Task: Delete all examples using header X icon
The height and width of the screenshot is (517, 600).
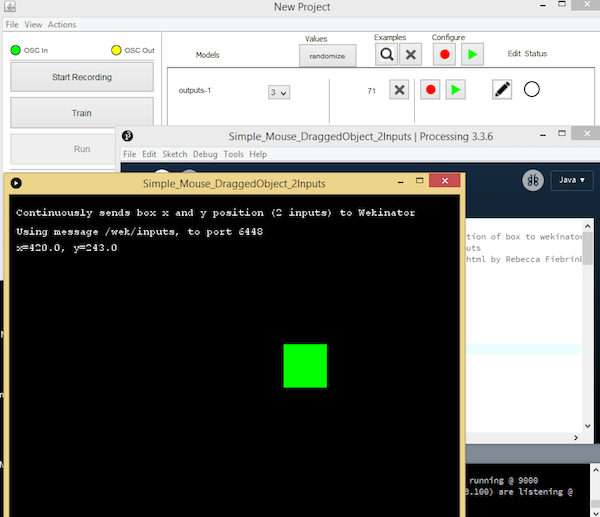Action: click(410, 56)
